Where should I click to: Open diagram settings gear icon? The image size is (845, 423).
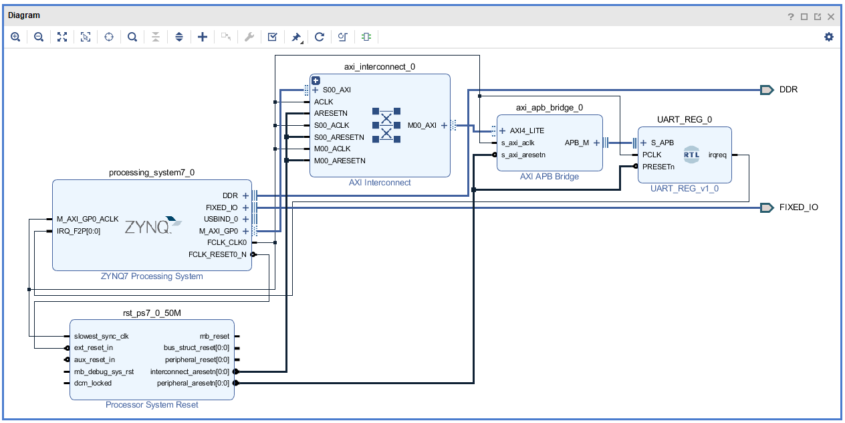click(829, 37)
